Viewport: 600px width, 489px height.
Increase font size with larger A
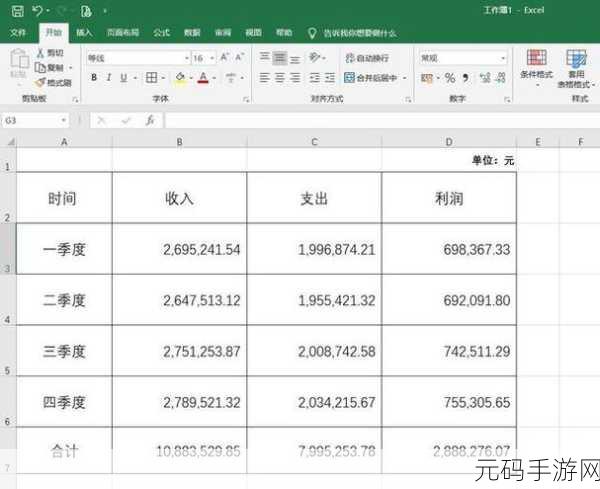(x=225, y=57)
